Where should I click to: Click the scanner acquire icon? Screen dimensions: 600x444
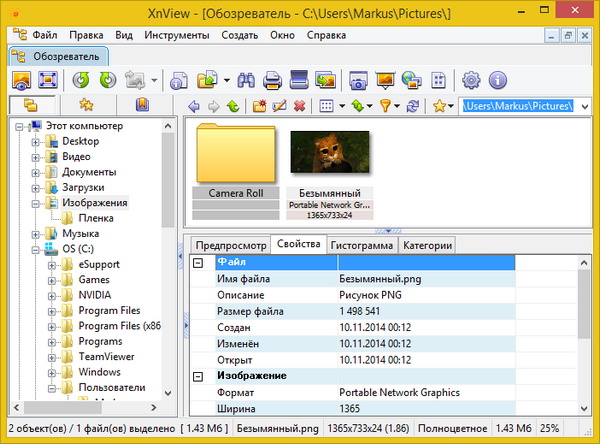pyautogui.click(x=298, y=79)
